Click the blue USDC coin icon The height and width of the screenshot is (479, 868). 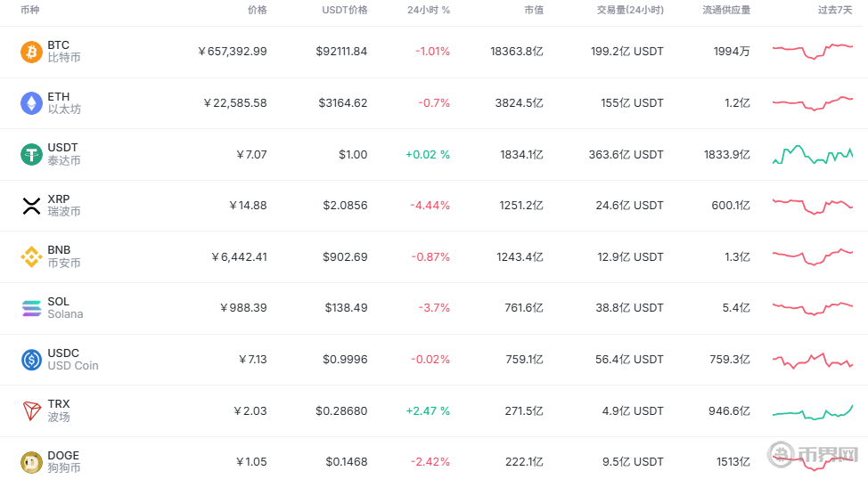point(31,360)
